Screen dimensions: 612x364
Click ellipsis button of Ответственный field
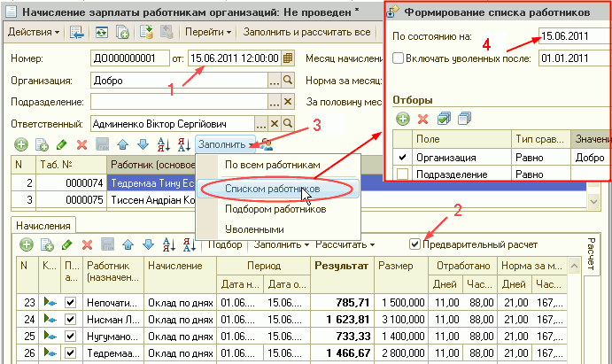tap(260, 124)
